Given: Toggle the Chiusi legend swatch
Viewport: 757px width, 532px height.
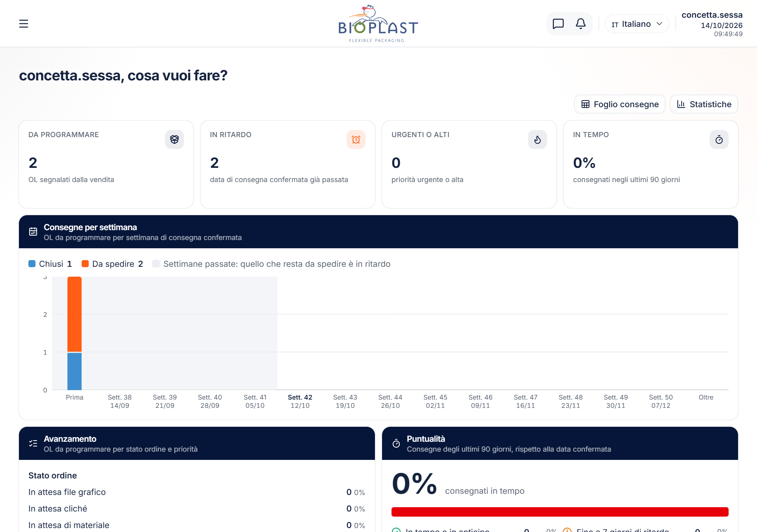Looking at the screenshot, I should coord(32,264).
